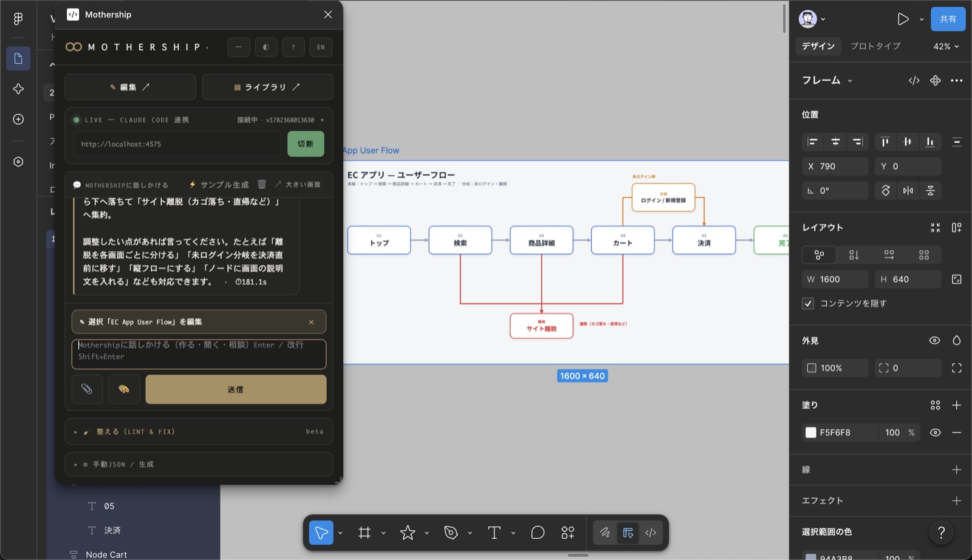Open the ライブラリ view in Mothership
The image size is (972, 560).
click(x=267, y=87)
